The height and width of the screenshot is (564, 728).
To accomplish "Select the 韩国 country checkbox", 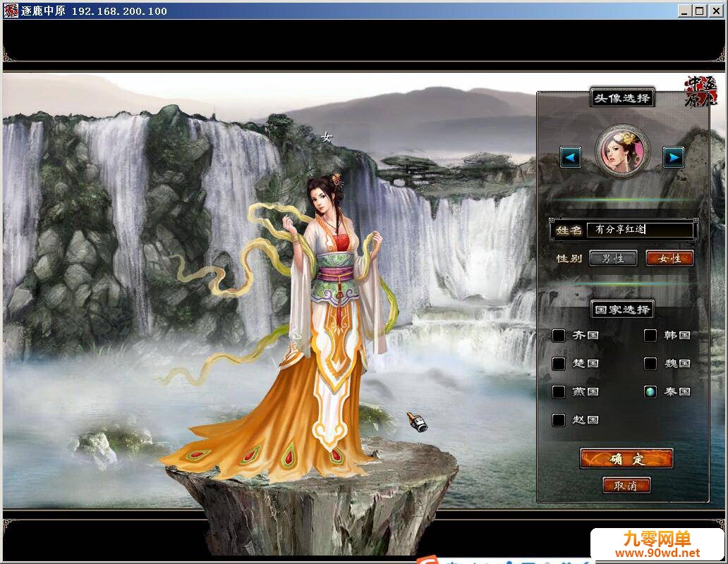I will pyautogui.click(x=650, y=336).
